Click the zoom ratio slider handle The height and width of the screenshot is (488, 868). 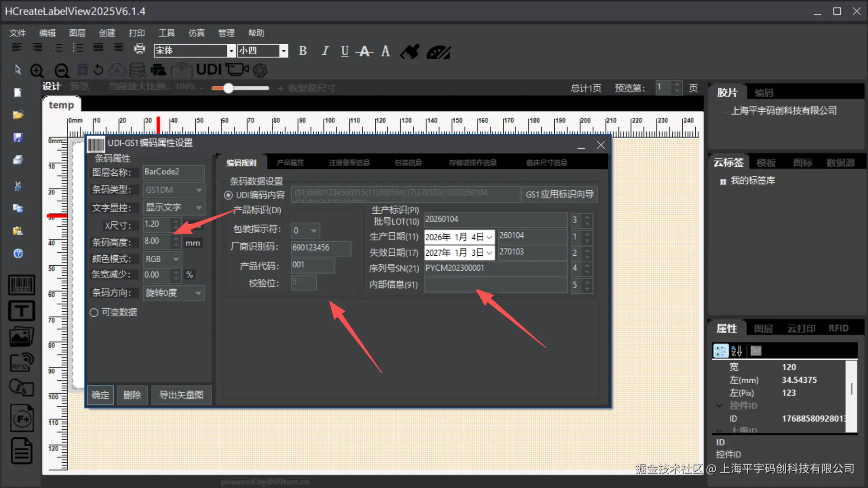[228, 88]
